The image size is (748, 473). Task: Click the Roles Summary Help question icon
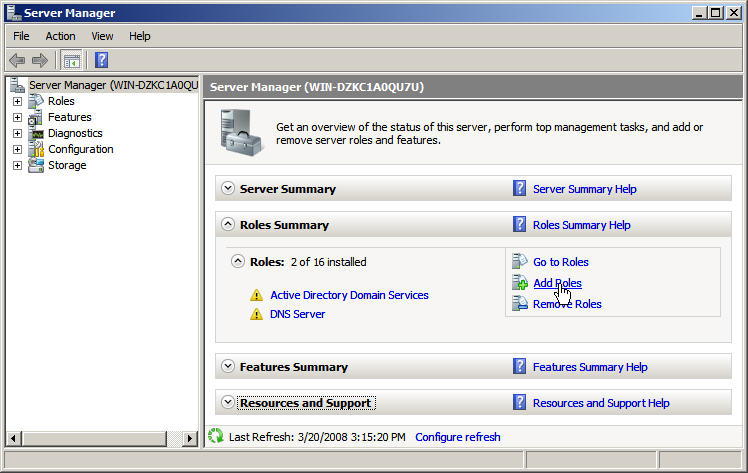pyautogui.click(x=519, y=224)
